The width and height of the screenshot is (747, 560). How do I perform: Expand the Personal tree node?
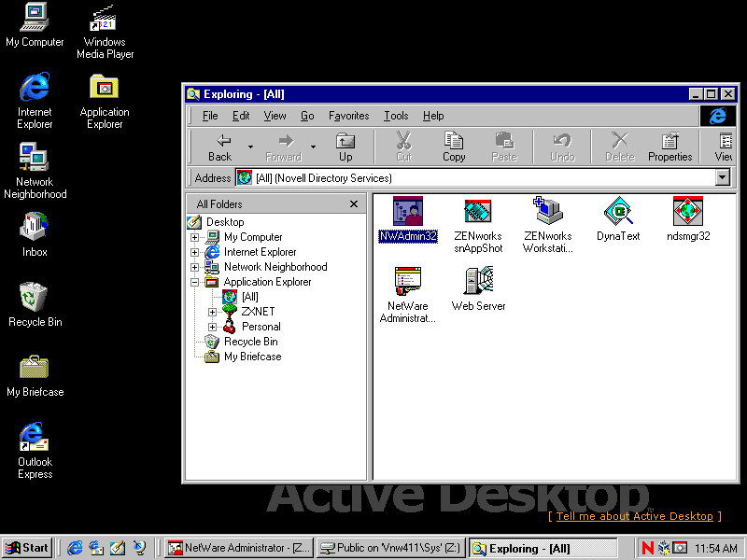213,328
